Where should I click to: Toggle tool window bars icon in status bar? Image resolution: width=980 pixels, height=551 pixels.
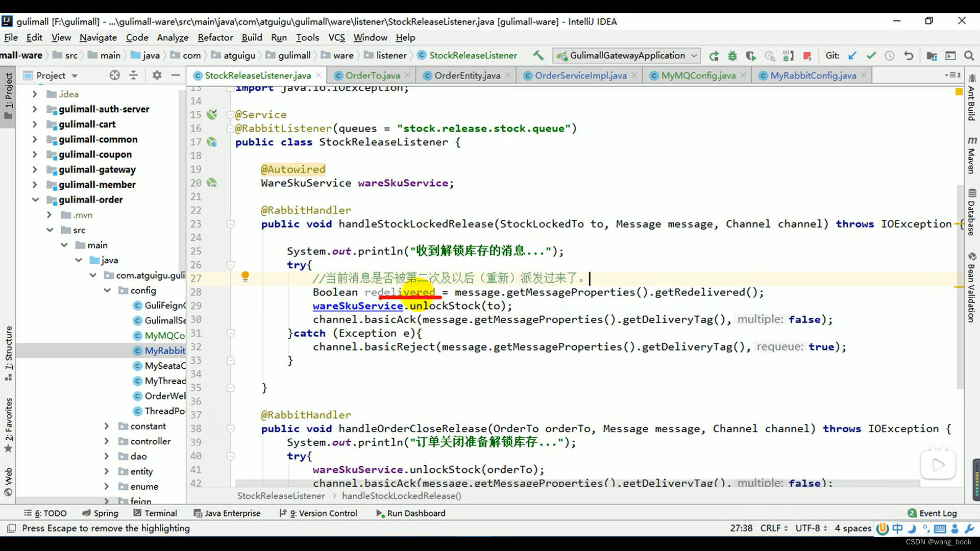click(x=11, y=528)
